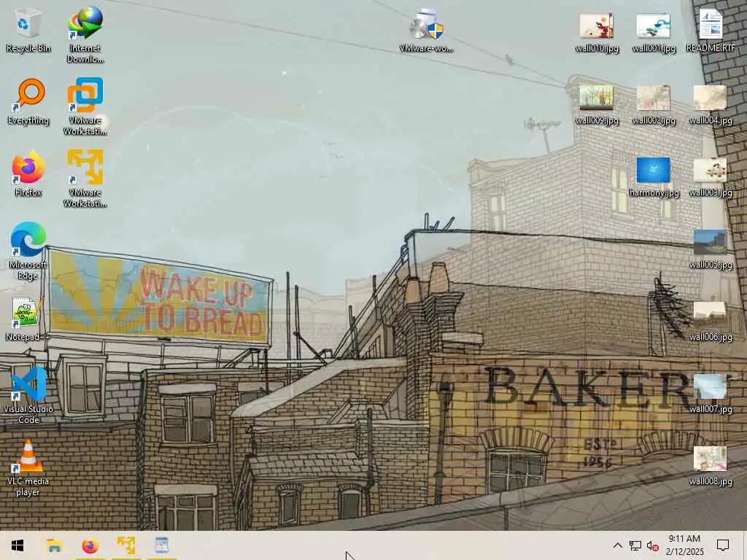Select the wall002.jpg image file

(654, 105)
